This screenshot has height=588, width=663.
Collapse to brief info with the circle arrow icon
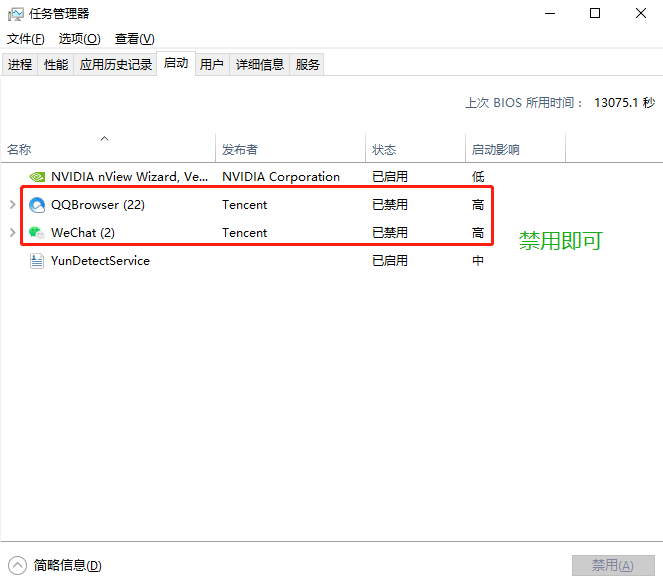click(17, 566)
